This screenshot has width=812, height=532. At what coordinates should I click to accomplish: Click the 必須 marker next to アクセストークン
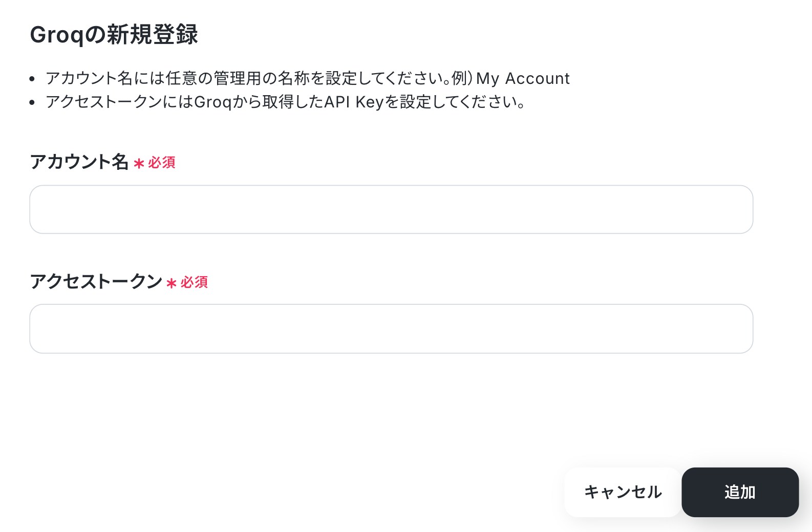pyautogui.click(x=194, y=282)
